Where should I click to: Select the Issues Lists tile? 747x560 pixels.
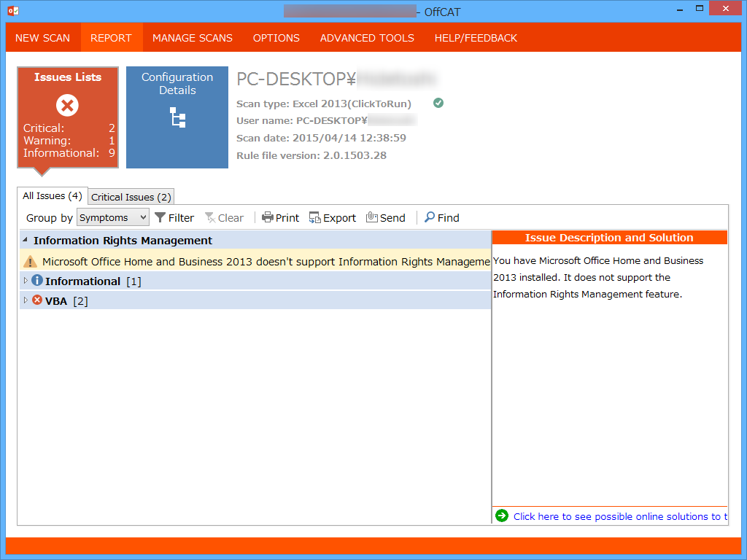coord(68,117)
